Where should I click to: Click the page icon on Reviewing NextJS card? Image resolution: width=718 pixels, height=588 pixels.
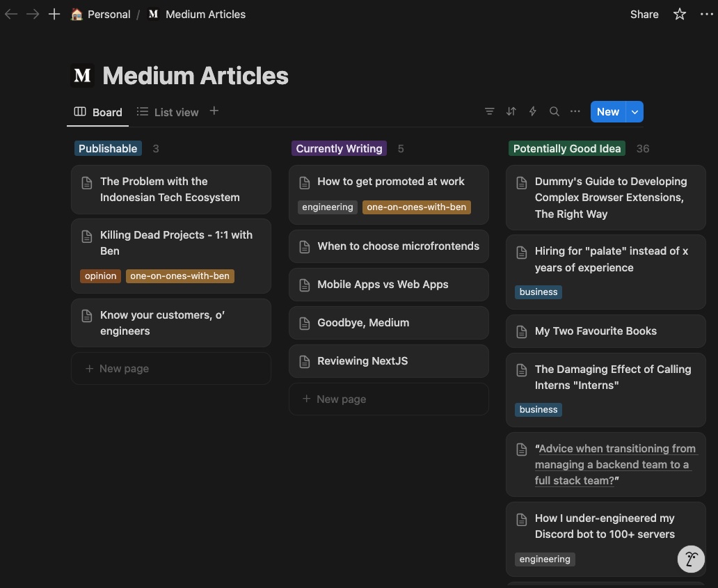[305, 362]
